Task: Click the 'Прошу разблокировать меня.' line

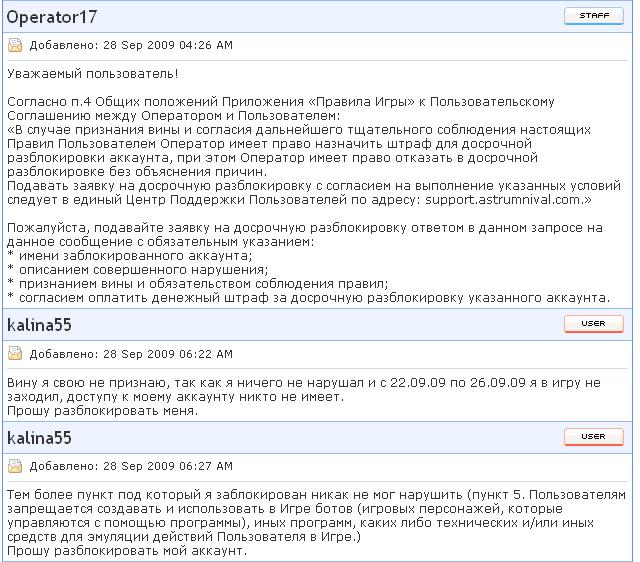Action: 102,410
